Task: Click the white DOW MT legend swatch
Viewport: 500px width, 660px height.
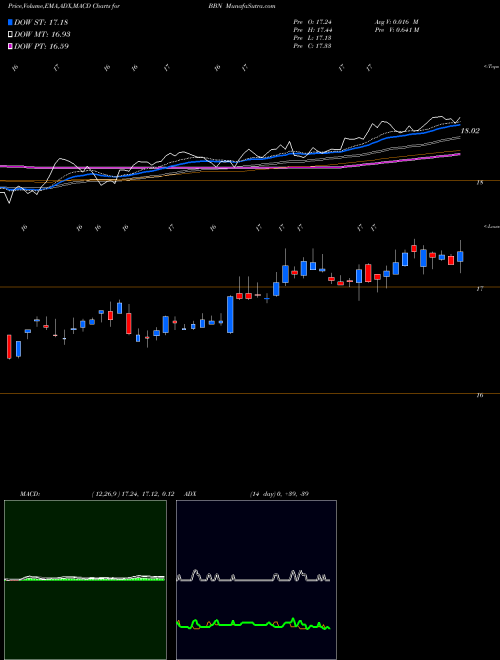Action: point(10,35)
